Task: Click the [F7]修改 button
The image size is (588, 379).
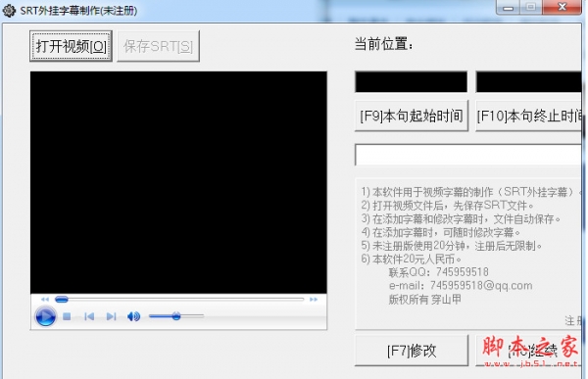Action: (412, 351)
